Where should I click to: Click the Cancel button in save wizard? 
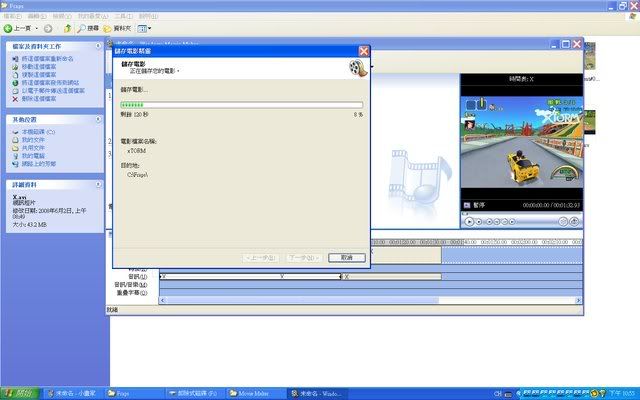pyautogui.click(x=346, y=257)
